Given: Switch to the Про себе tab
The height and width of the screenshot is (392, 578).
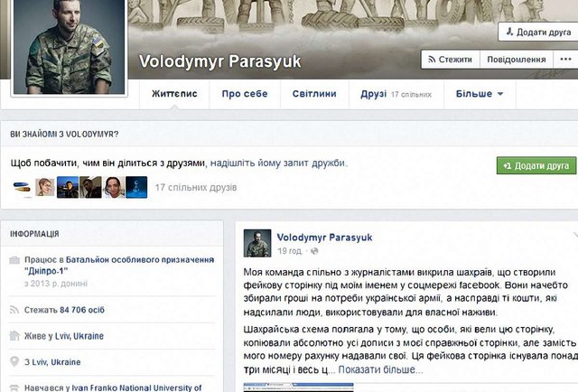Looking at the screenshot, I should coord(245,94).
